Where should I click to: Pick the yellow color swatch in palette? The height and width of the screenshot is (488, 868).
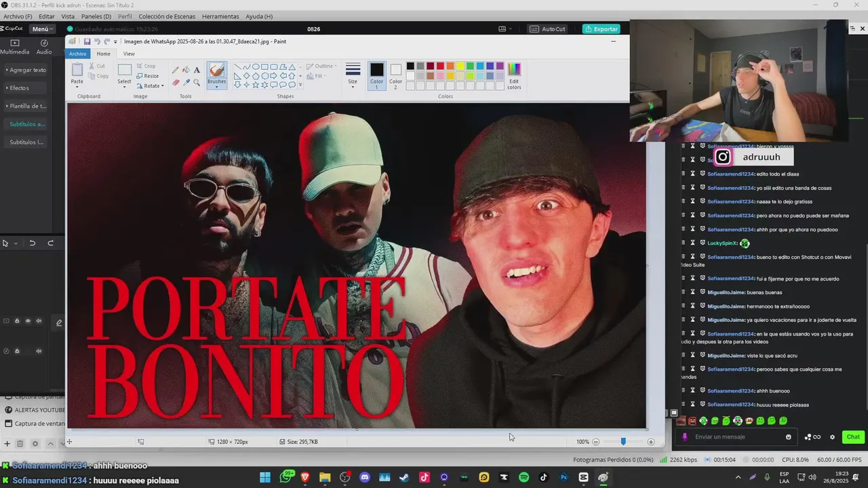point(460,66)
